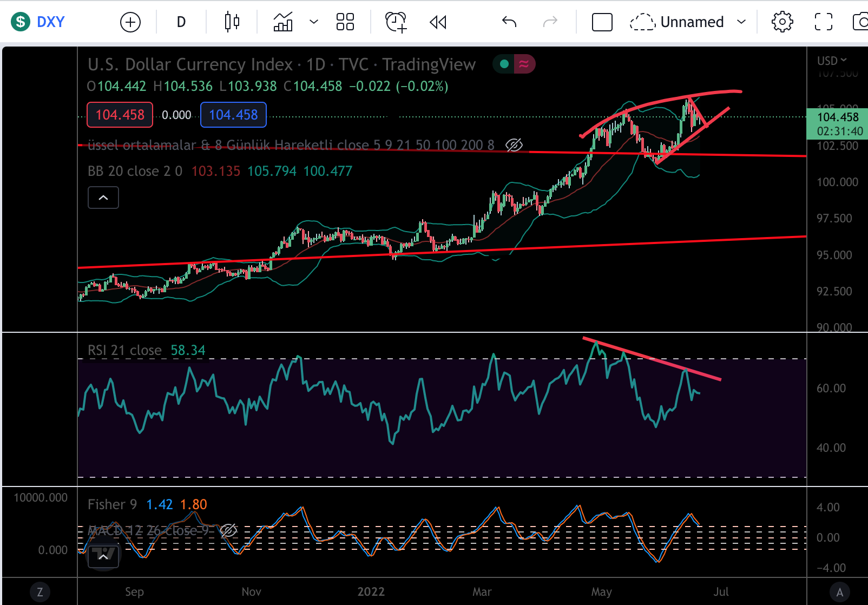Click the chart title U.S. Dollar Currency Index

tap(190, 64)
